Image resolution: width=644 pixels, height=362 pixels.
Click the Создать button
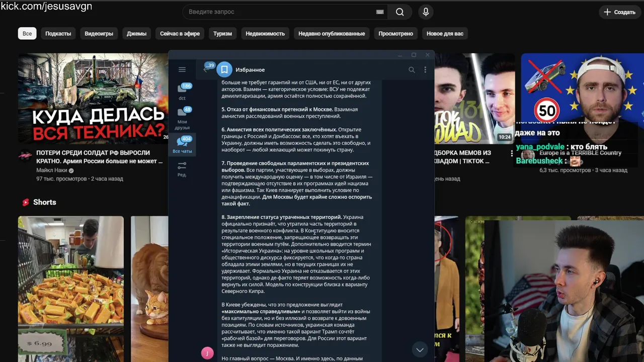(x=619, y=12)
